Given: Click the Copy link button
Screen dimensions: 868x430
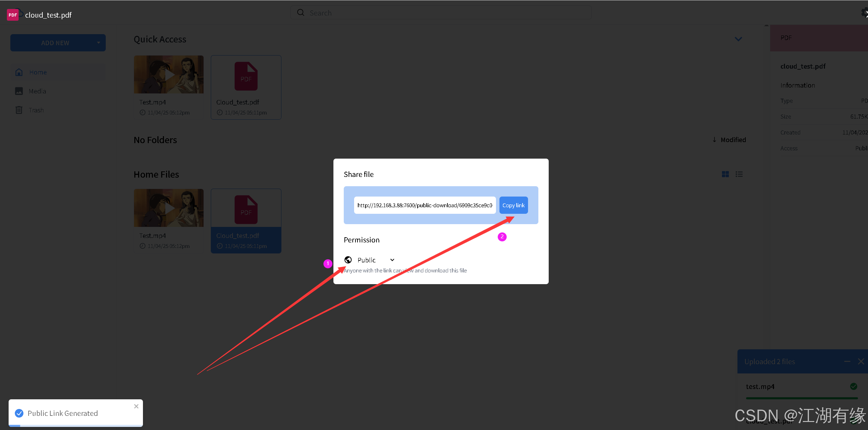Looking at the screenshot, I should [513, 205].
